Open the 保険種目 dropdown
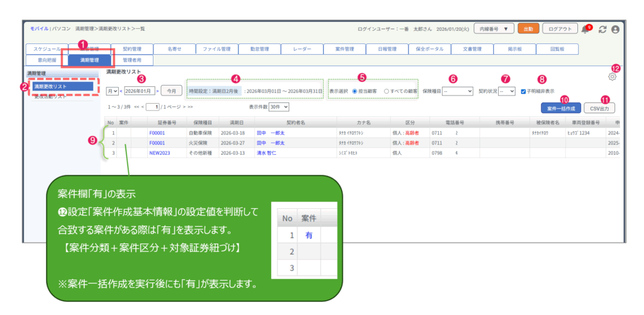The width and height of the screenshot is (644, 315). pos(457,91)
